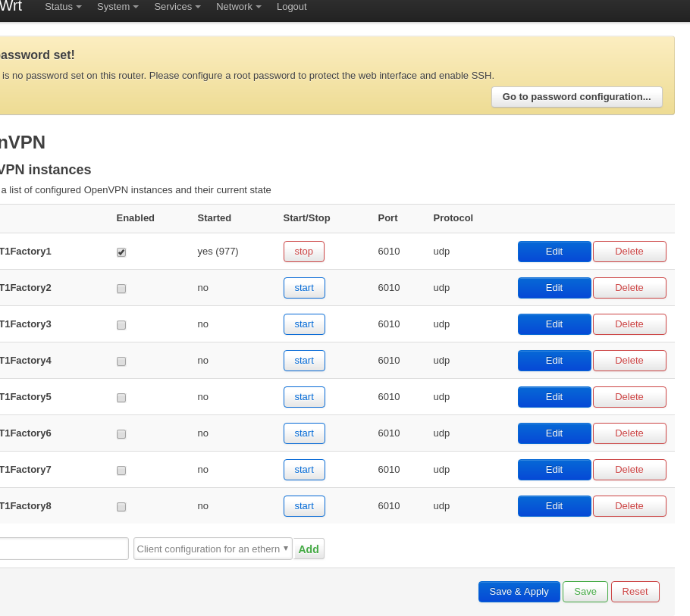This screenshot has width=690, height=616.
Task: Delete T1Factory4 instance
Action: click(629, 361)
